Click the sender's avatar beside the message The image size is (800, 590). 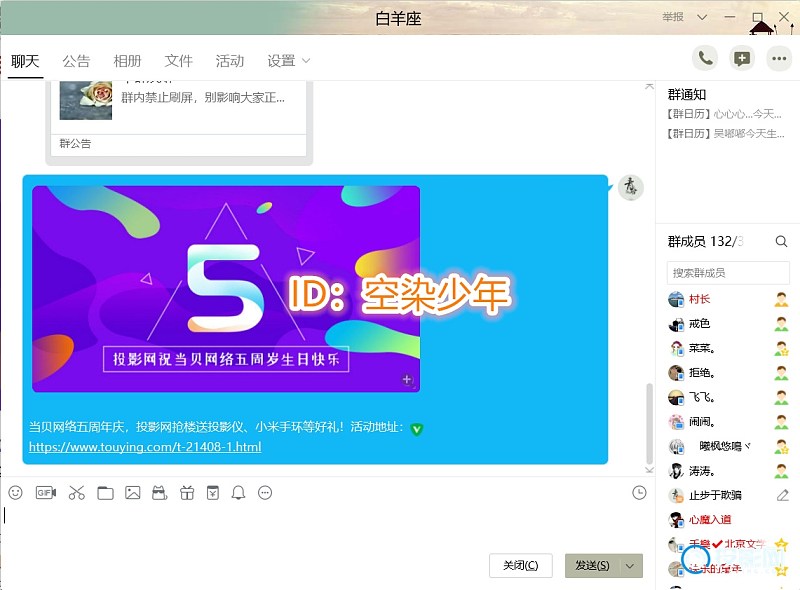(x=631, y=187)
